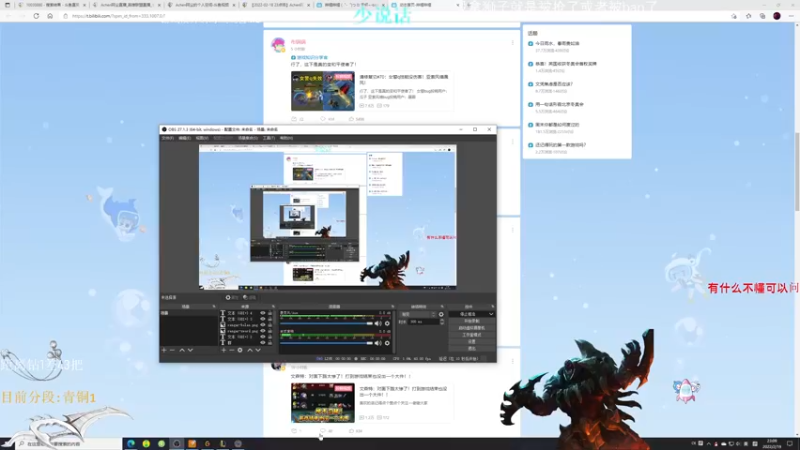Open properties button above the OBS docks
Screen dimensions: 800x450
[232, 297]
